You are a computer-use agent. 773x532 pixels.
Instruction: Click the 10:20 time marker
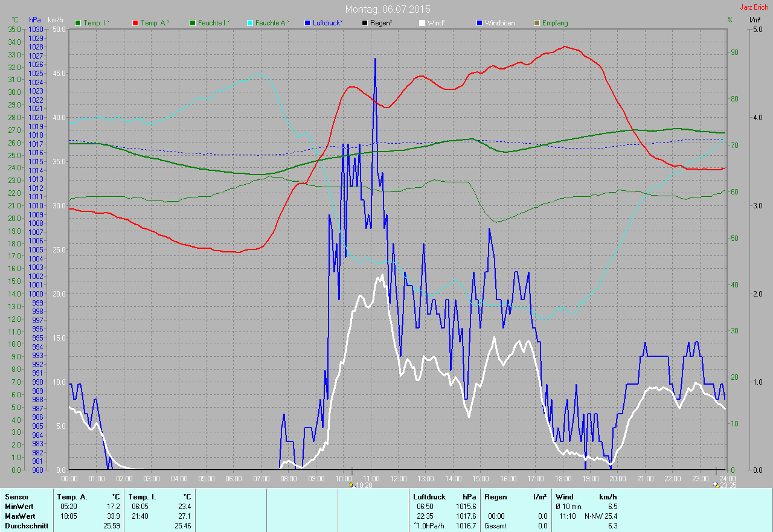361,485
